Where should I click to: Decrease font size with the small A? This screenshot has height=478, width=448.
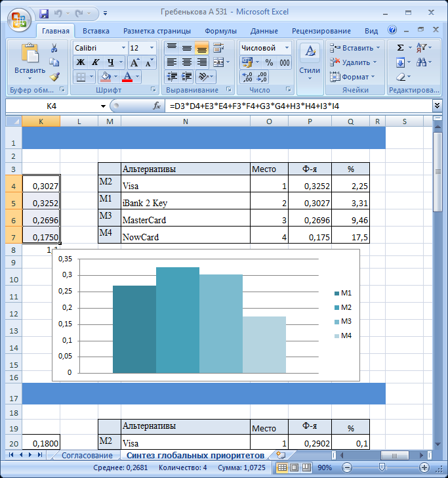pyautogui.click(x=149, y=62)
